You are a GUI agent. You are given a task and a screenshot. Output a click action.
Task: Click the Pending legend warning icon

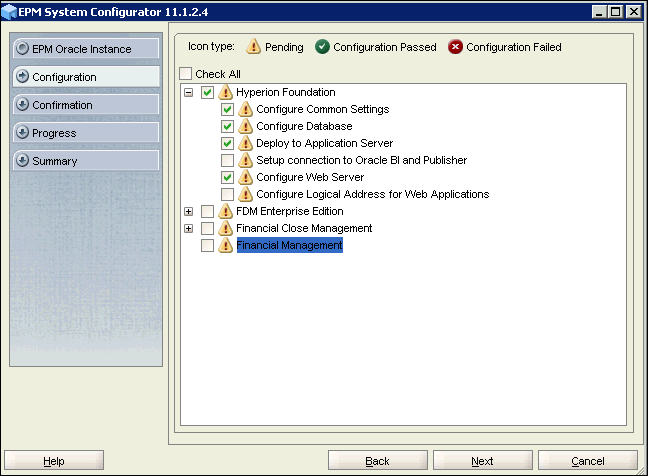coord(253,47)
